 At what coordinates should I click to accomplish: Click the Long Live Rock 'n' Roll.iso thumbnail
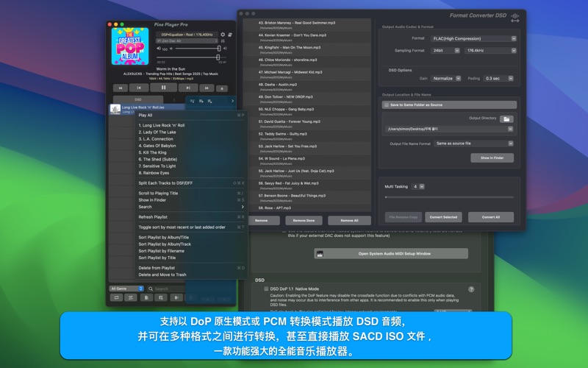(x=115, y=109)
